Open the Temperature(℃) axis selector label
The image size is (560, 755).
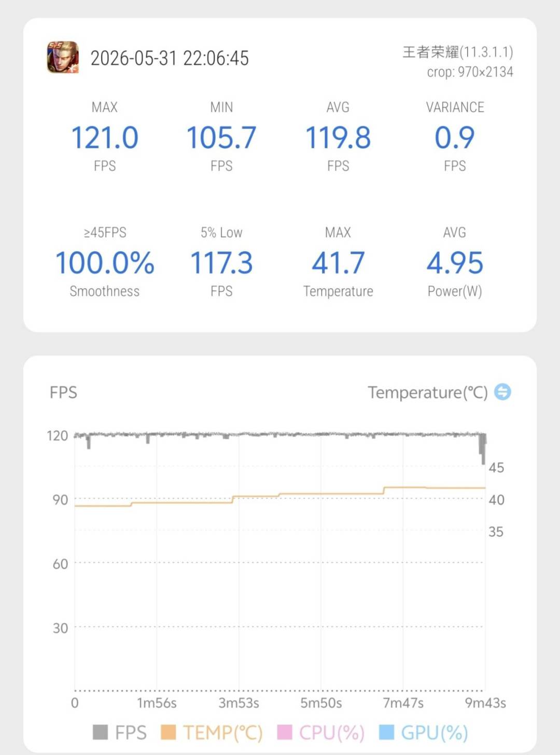(x=428, y=393)
